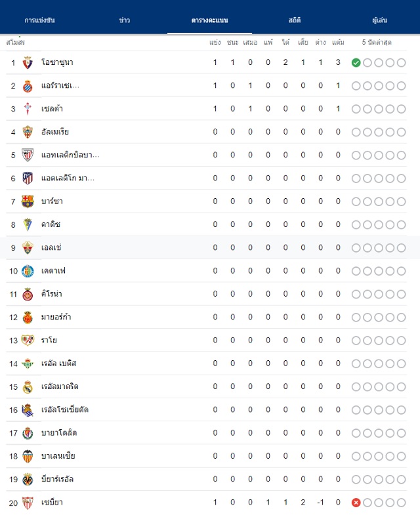
Task: Click the Valencia bat crest
Action: [x=28, y=456]
